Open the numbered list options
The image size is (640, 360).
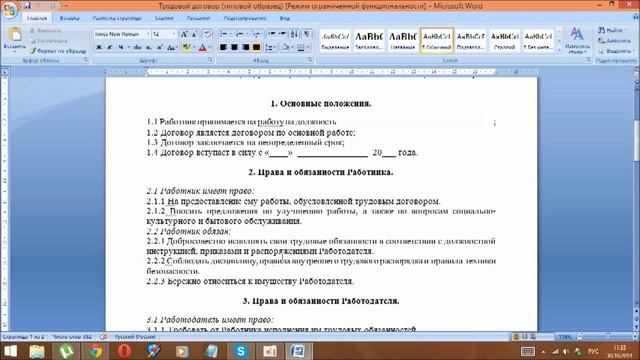pyautogui.click(x=241, y=34)
